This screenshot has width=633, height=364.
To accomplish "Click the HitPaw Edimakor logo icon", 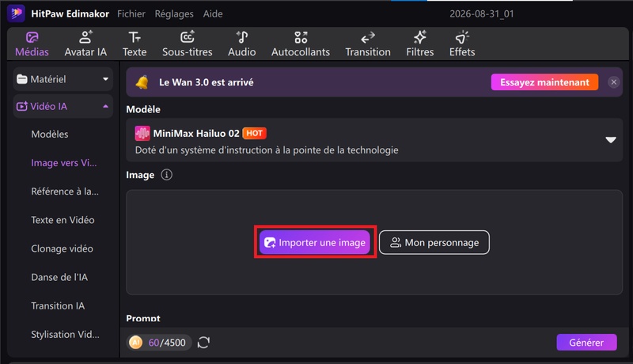I will (x=16, y=13).
